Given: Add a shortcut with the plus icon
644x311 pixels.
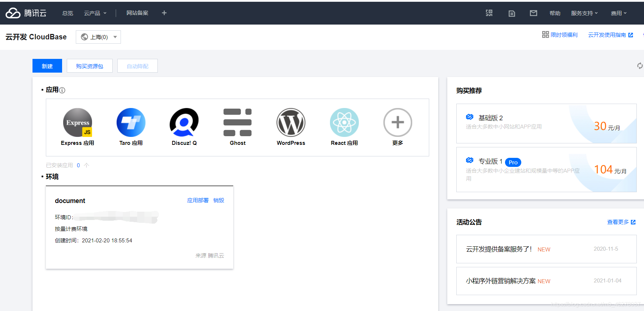Looking at the screenshot, I should pos(164,13).
